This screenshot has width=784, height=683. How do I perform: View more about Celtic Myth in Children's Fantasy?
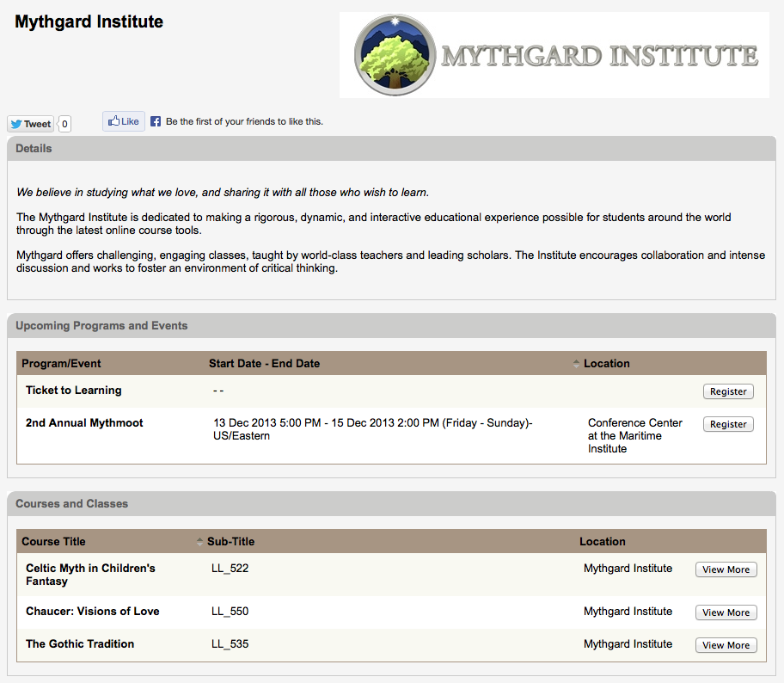click(726, 569)
